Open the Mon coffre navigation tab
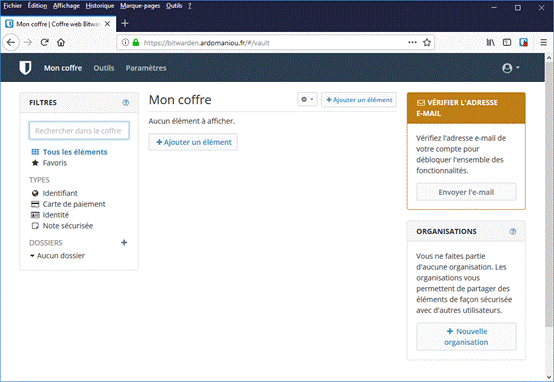This screenshot has width=554, height=382. [63, 68]
